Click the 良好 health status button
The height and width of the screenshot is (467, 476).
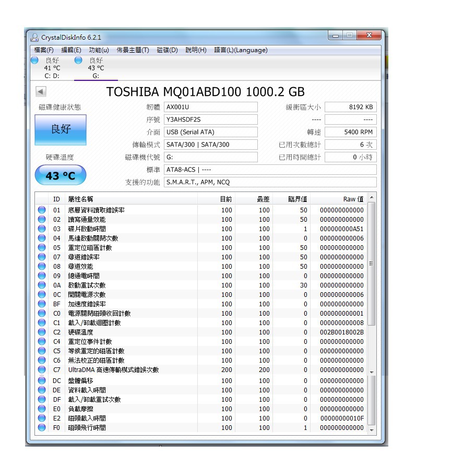61,129
